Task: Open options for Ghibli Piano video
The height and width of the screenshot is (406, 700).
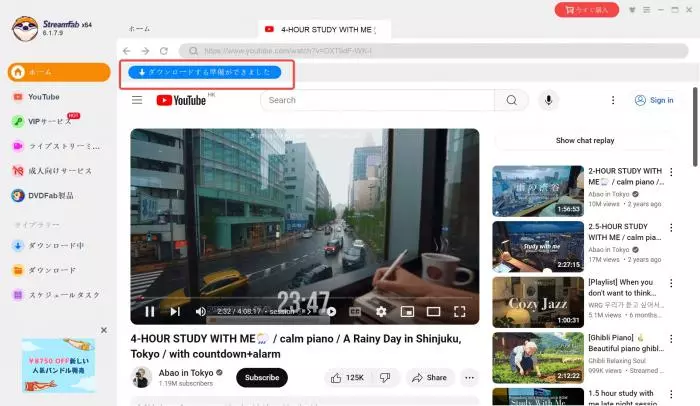Action: pos(671,338)
